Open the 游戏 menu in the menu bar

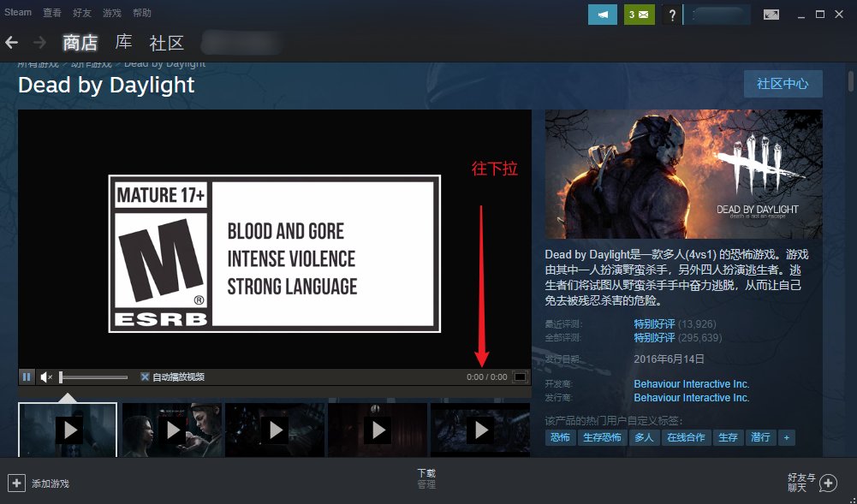tap(111, 12)
